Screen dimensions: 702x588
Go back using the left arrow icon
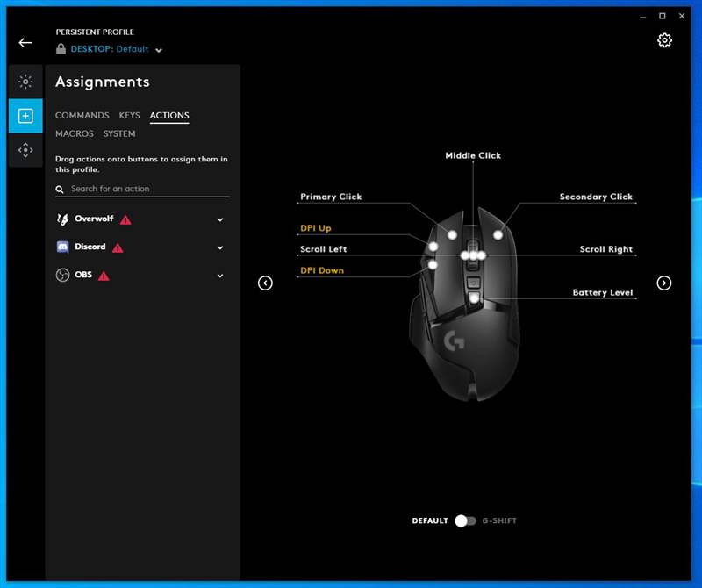25,42
